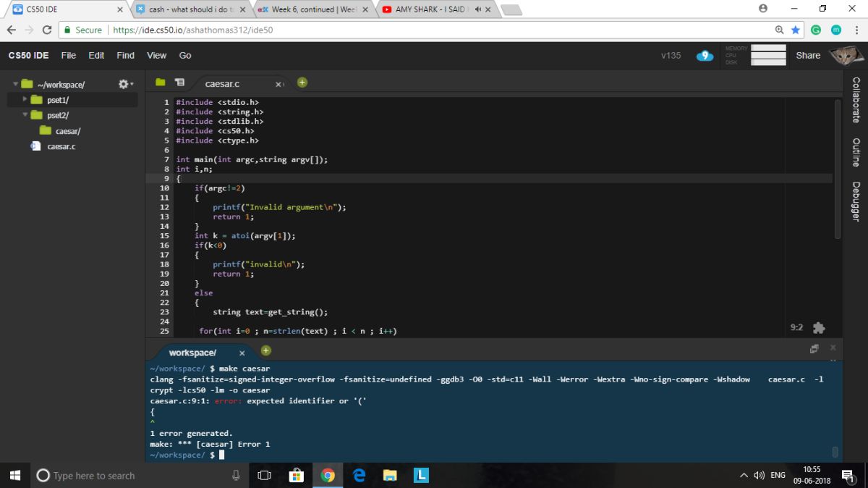Screen dimensions: 868x488
Task: Go back in browser history
Action: pos(11,30)
